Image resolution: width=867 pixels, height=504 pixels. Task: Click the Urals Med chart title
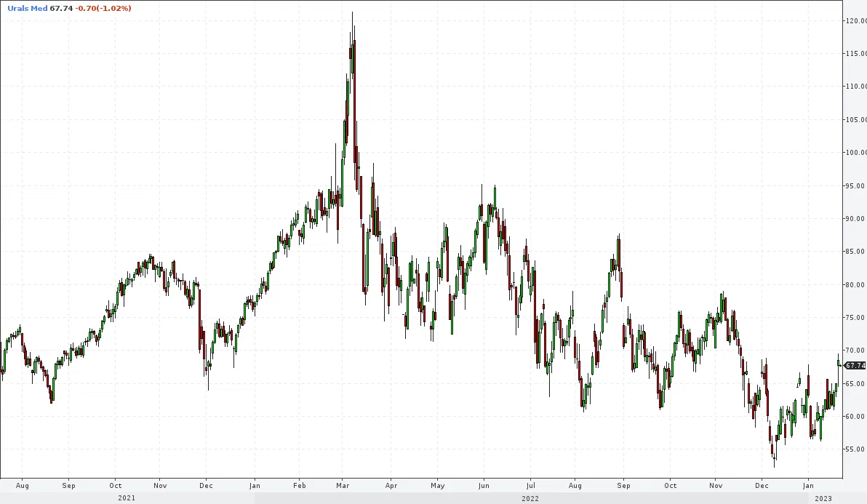click(27, 8)
